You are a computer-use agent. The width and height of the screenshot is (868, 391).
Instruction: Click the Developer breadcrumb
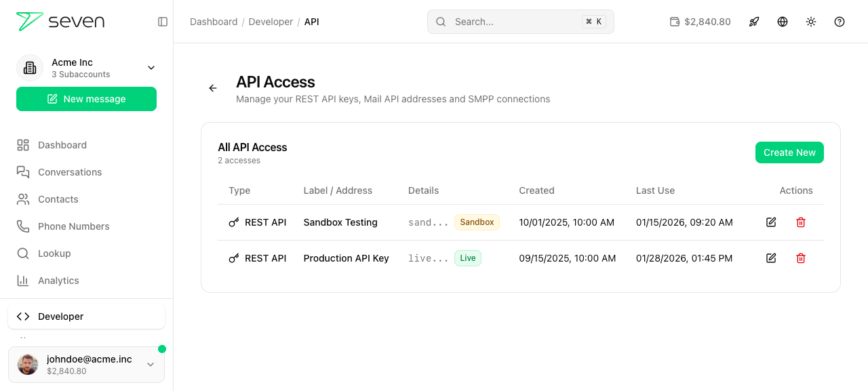coord(271,22)
